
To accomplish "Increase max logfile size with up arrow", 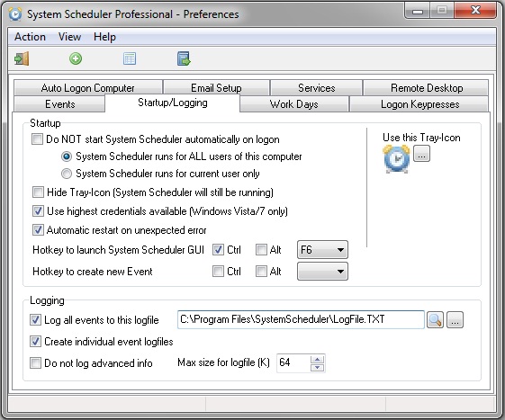I will tap(318, 359).
